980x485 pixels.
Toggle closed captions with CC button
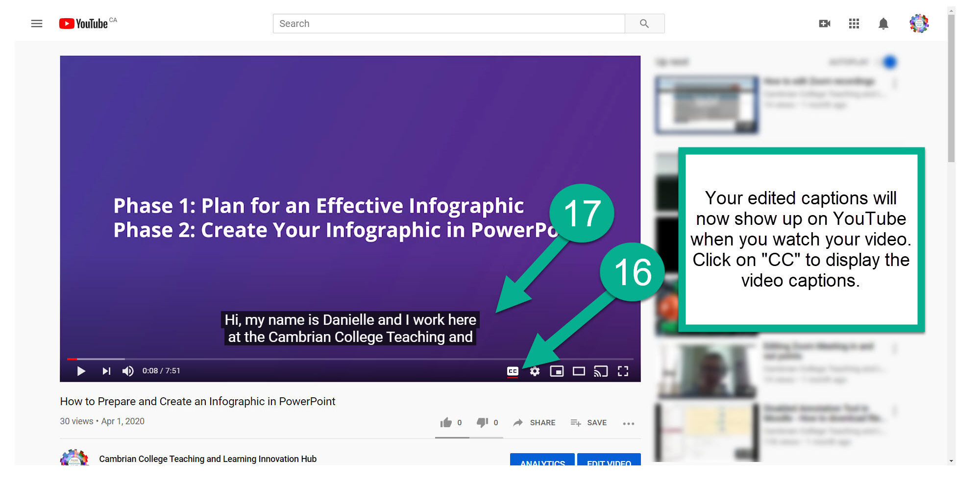(513, 371)
